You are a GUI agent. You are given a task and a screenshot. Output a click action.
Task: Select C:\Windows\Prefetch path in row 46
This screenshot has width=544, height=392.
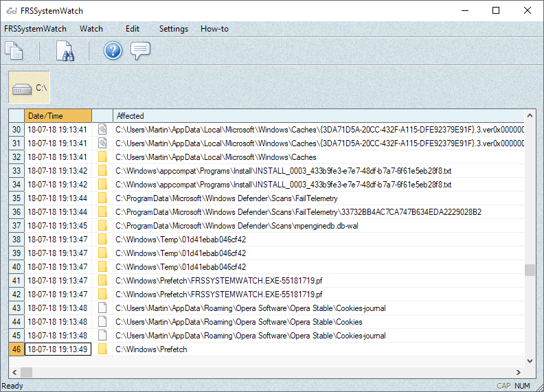(151, 349)
